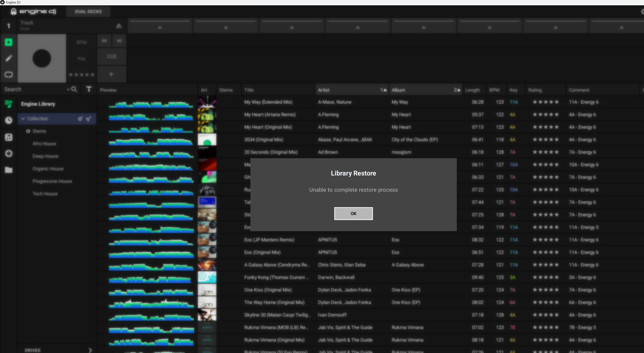This screenshot has height=353, width=644.
Task: Sort by the Comment column header
Action: tap(603, 90)
